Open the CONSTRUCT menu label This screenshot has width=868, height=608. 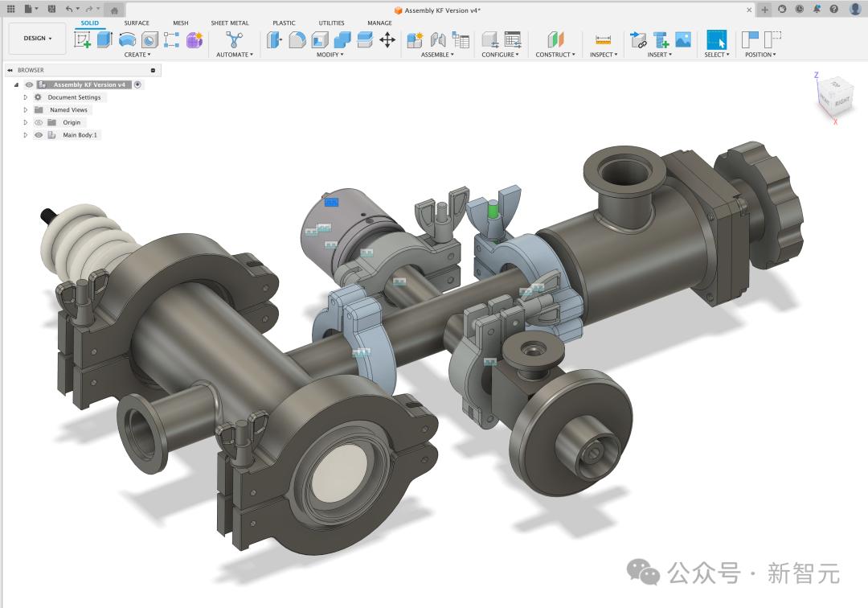point(555,55)
